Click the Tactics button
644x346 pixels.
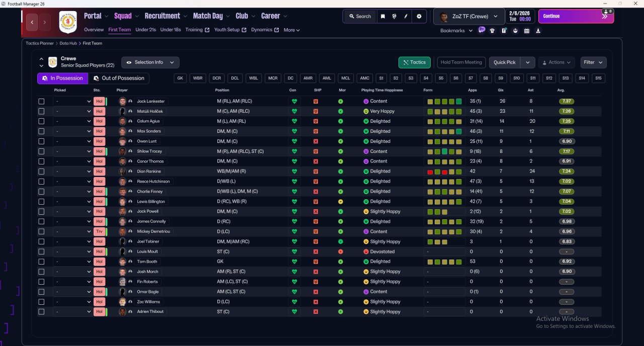(414, 62)
